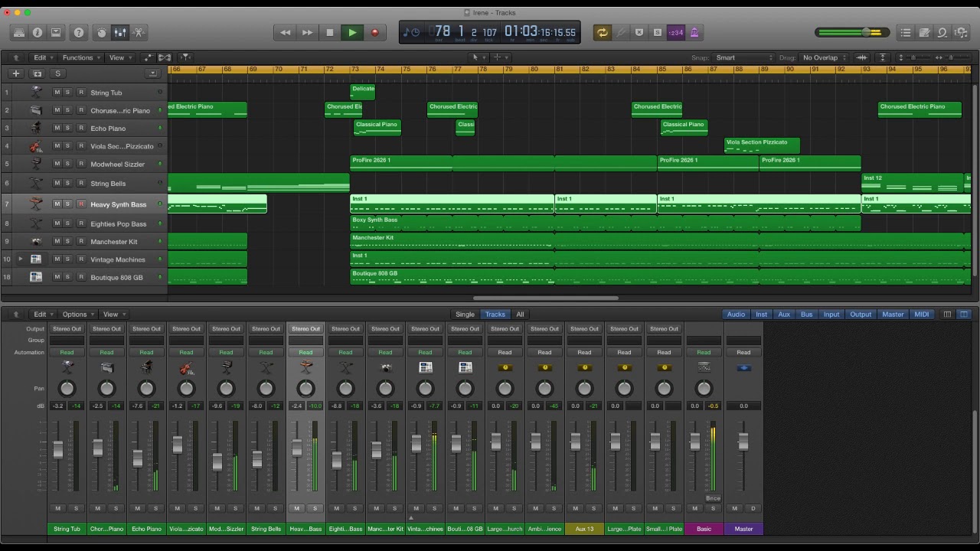This screenshot has height=551, width=980.
Task: Open the Drag No Overlap dropdown
Action: [x=824, y=57]
